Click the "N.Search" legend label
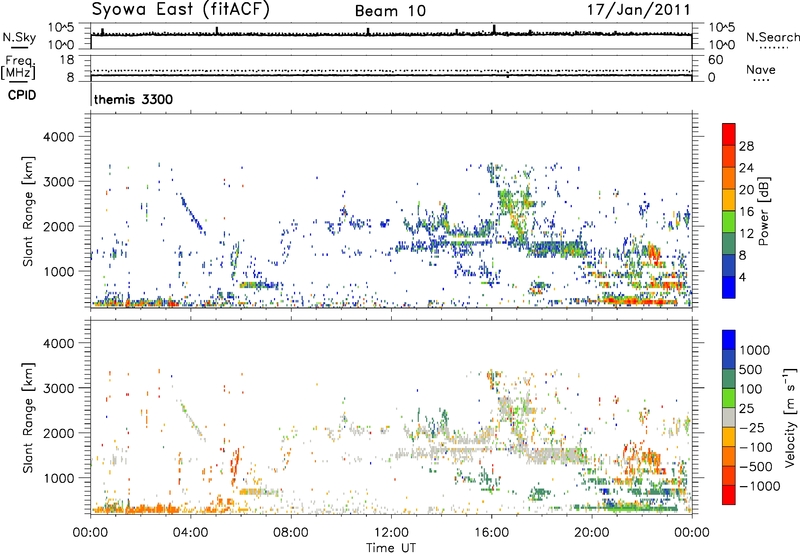The image size is (800, 554). point(772,37)
